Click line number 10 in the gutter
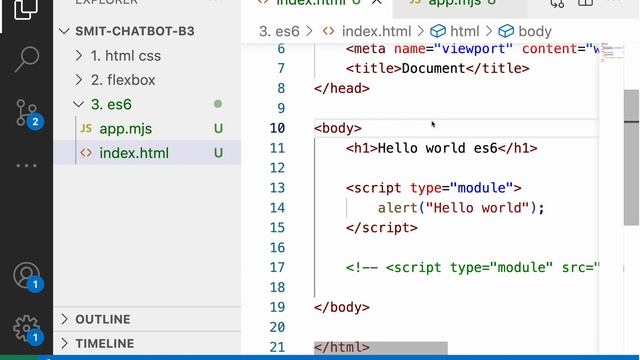This screenshot has width=640, height=360. pyautogui.click(x=277, y=128)
